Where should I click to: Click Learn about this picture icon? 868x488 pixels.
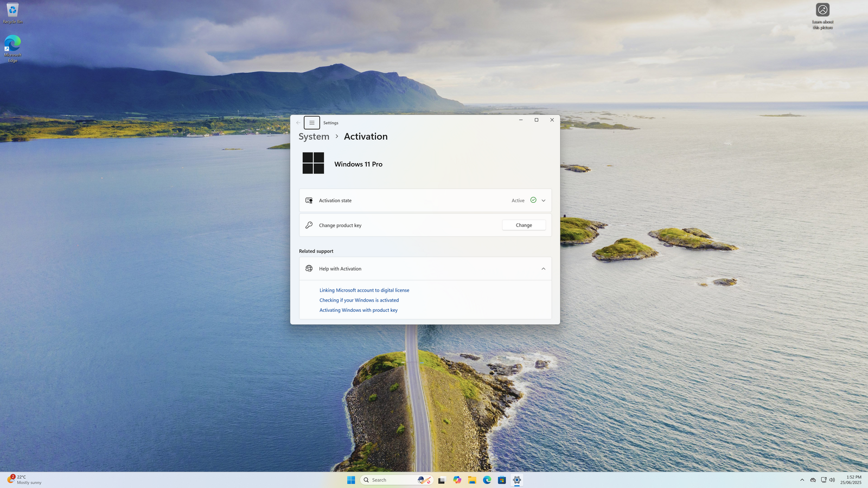822,16
